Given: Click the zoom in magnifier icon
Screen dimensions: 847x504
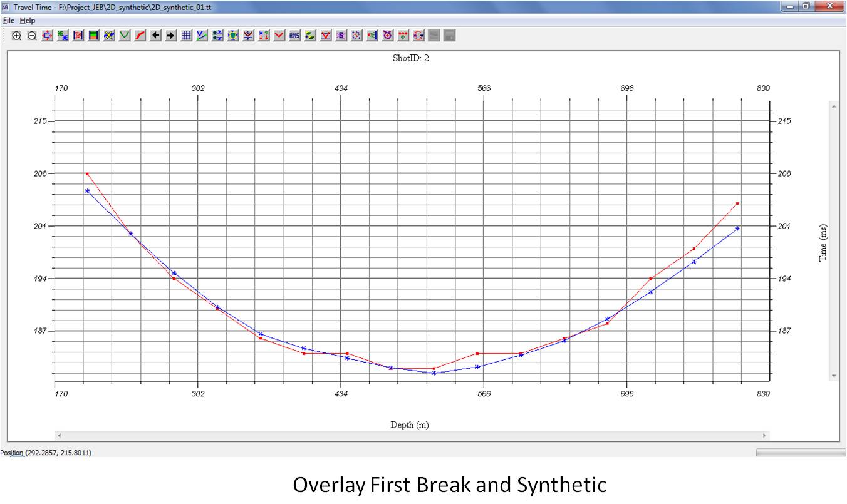Looking at the screenshot, I should [17, 36].
